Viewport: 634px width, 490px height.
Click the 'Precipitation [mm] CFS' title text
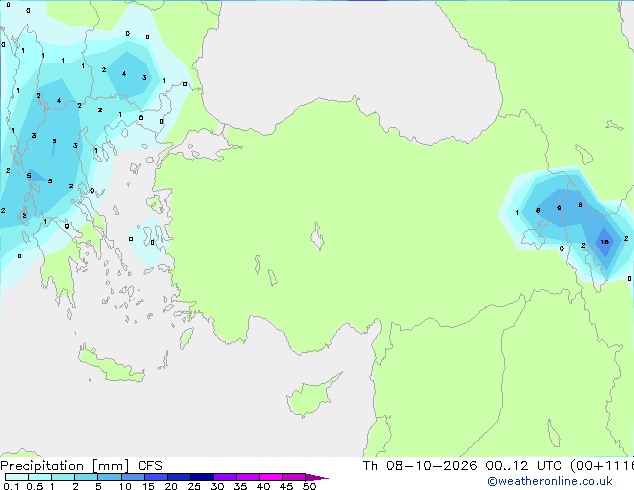(81, 466)
